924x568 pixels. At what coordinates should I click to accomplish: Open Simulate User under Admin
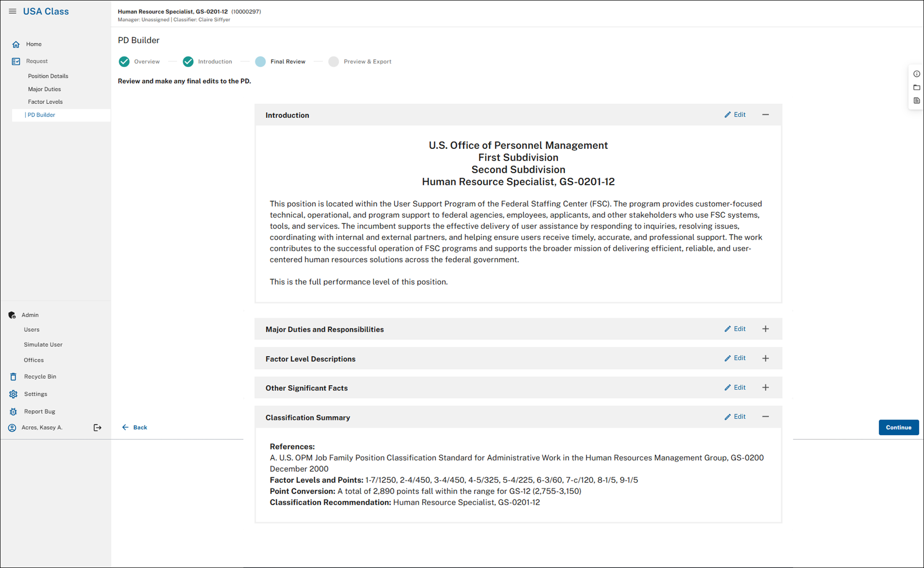(43, 344)
